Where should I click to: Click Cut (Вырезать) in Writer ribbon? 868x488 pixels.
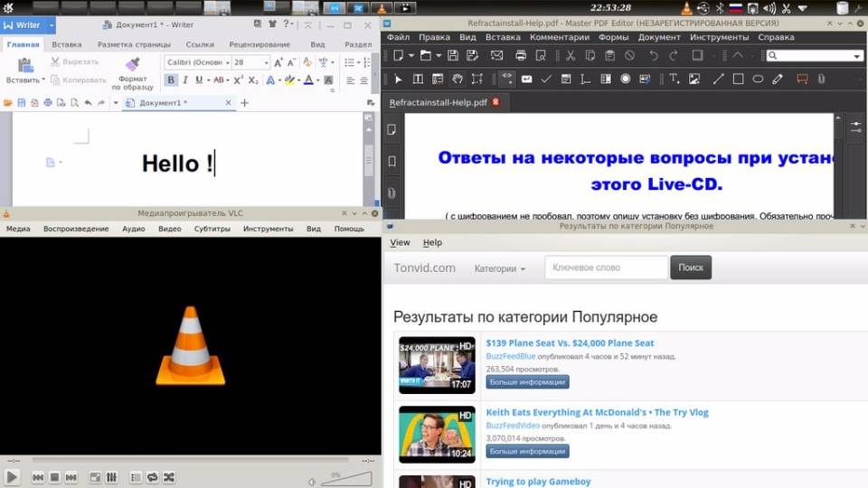[x=75, y=61]
